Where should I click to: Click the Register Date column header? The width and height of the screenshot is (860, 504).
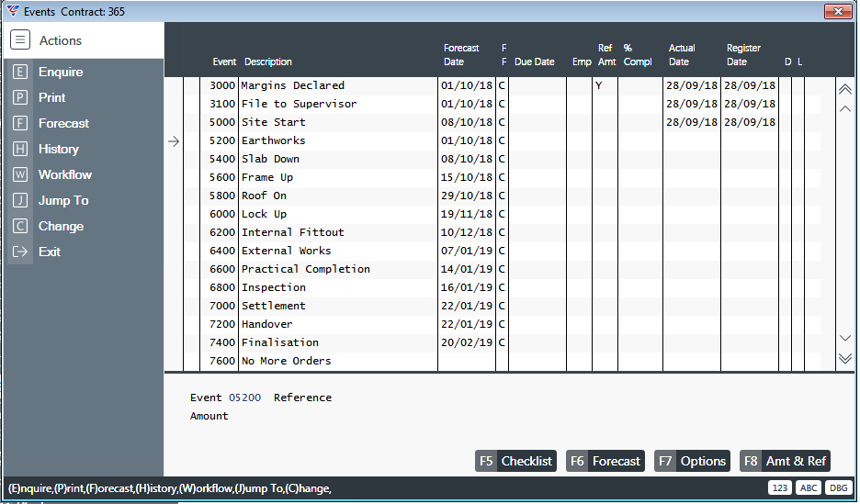[743, 55]
